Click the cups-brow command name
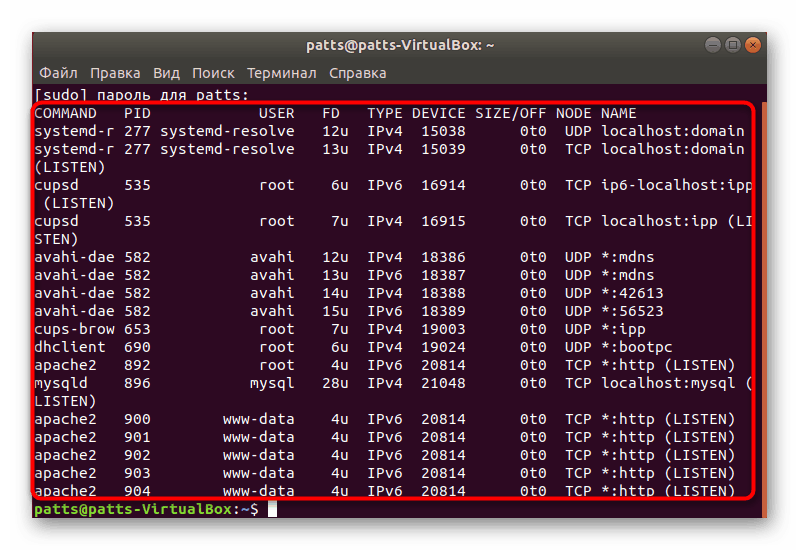 (74, 329)
